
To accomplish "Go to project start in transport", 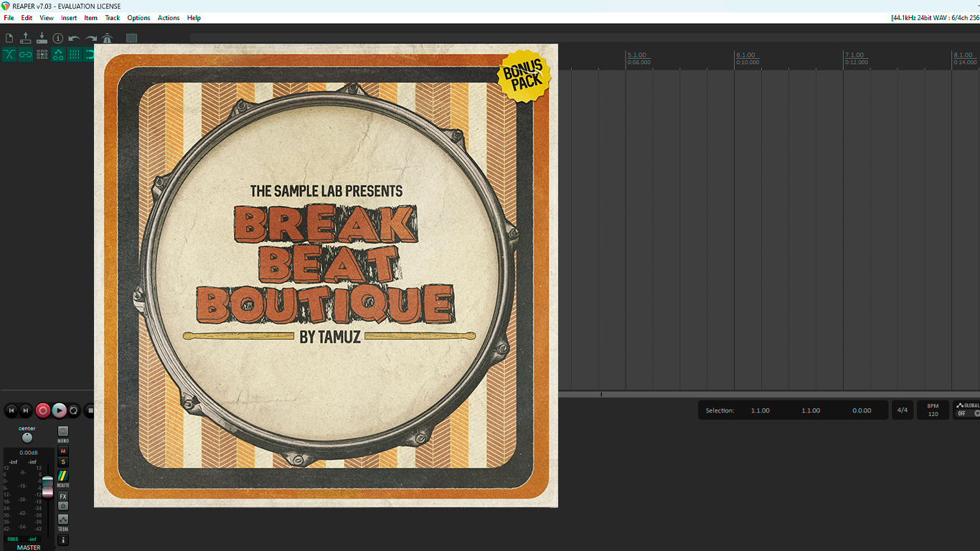I will 11,410.
